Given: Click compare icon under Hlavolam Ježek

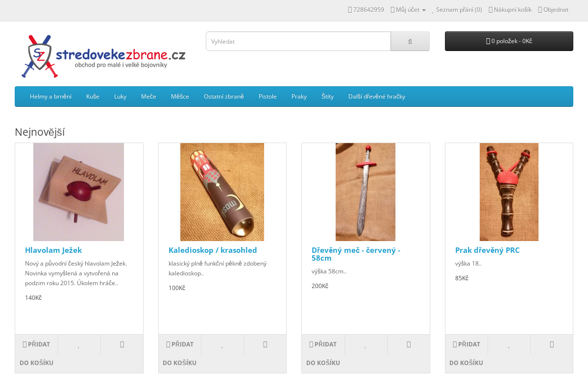Looking at the screenshot, I should pyautogui.click(x=122, y=344).
